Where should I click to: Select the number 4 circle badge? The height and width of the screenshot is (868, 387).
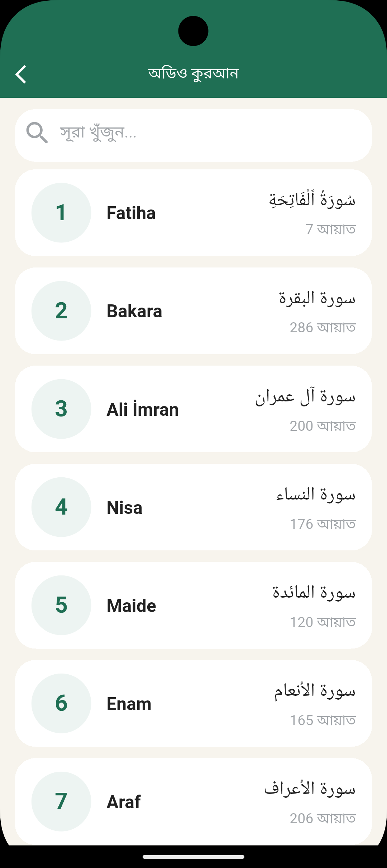click(x=61, y=507)
